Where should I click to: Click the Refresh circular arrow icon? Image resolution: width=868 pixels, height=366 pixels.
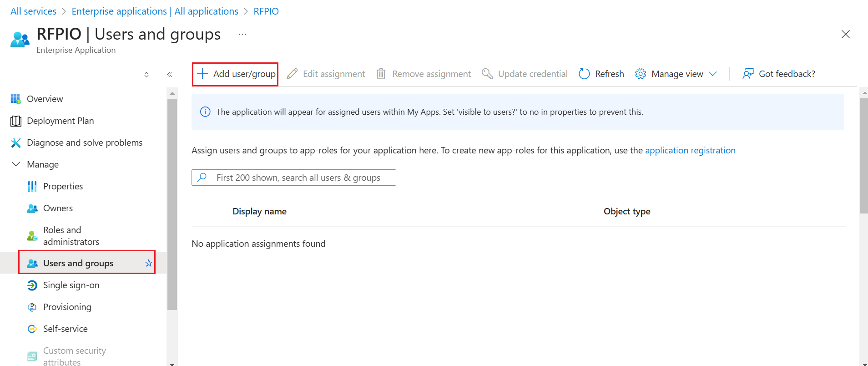(x=584, y=74)
